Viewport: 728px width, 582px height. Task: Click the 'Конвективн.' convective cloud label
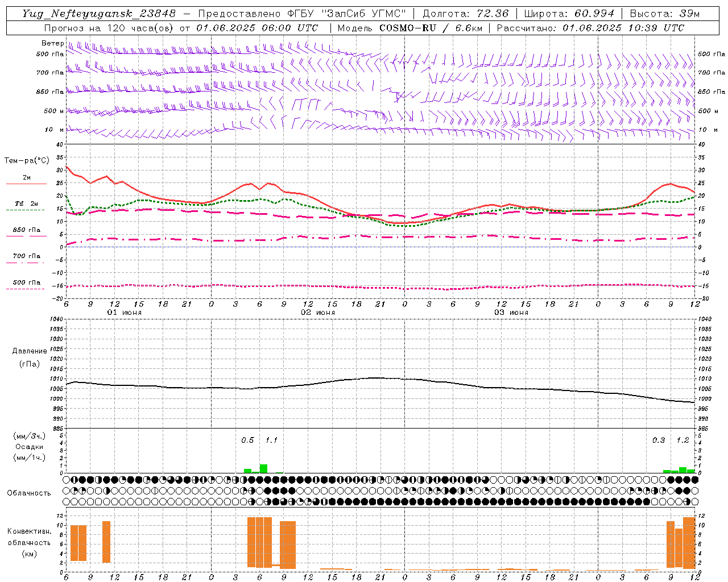click(x=30, y=531)
